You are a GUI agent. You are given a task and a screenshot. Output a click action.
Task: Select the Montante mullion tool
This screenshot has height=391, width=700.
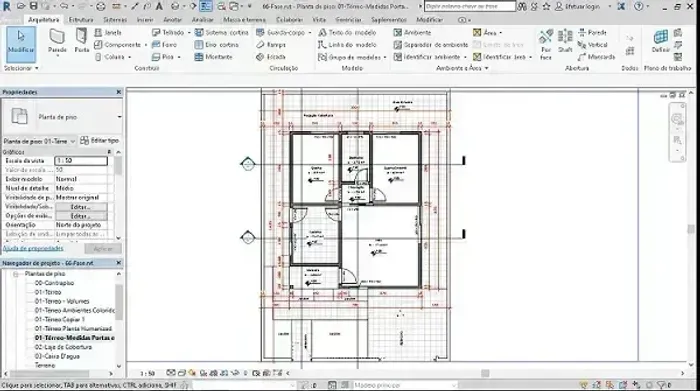coord(213,57)
